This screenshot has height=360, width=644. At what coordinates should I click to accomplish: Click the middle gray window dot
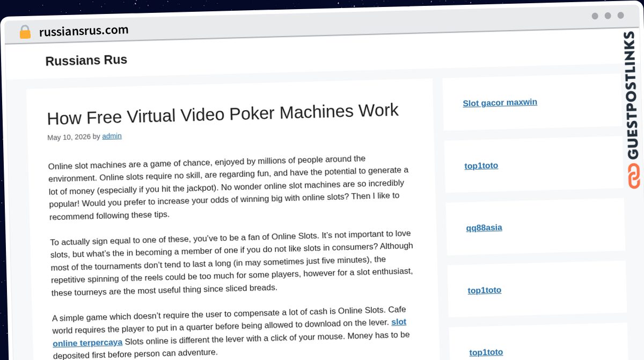coord(608,16)
